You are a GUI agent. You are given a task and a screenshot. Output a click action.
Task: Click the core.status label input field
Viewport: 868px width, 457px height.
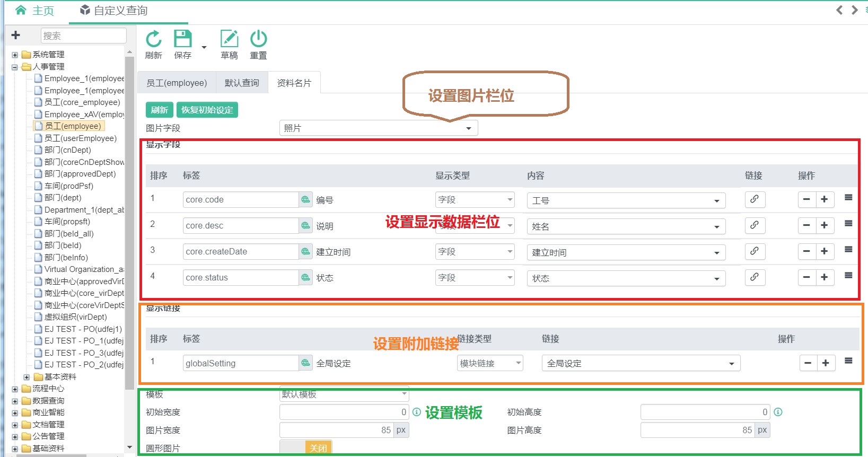[241, 278]
